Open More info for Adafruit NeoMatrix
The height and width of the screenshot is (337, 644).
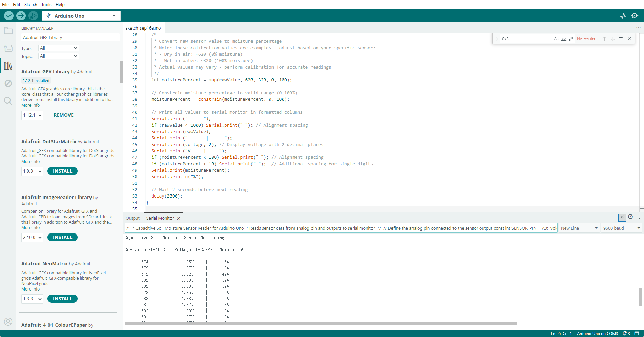coord(31,289)
